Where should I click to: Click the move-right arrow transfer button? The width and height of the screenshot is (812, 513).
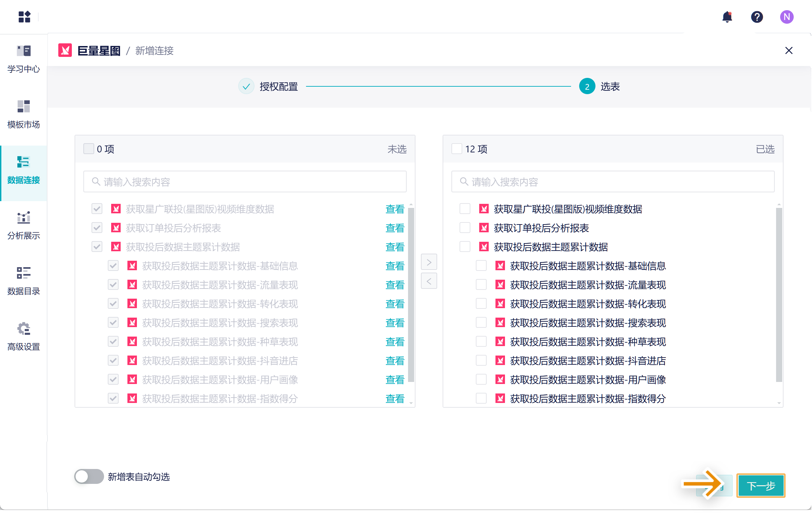(x=429, y=262)
